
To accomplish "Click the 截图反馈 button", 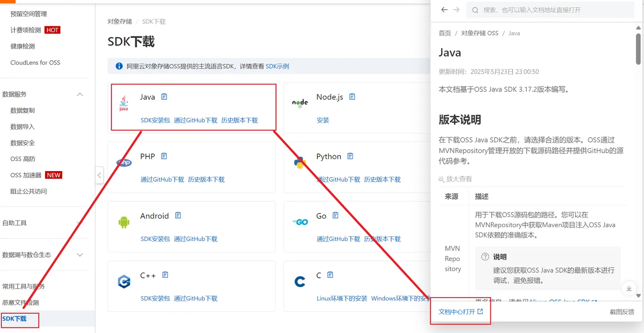I will click(x=622, y=311).
